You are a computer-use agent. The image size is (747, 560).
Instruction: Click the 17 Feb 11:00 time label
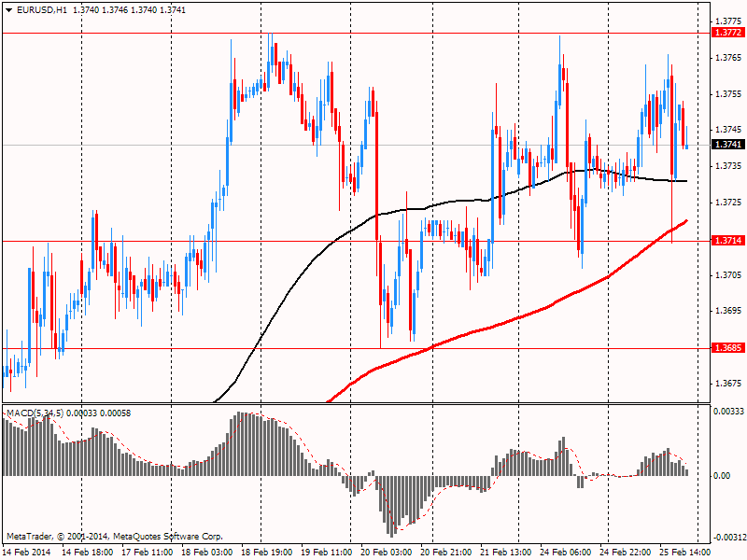pos(148,553)
